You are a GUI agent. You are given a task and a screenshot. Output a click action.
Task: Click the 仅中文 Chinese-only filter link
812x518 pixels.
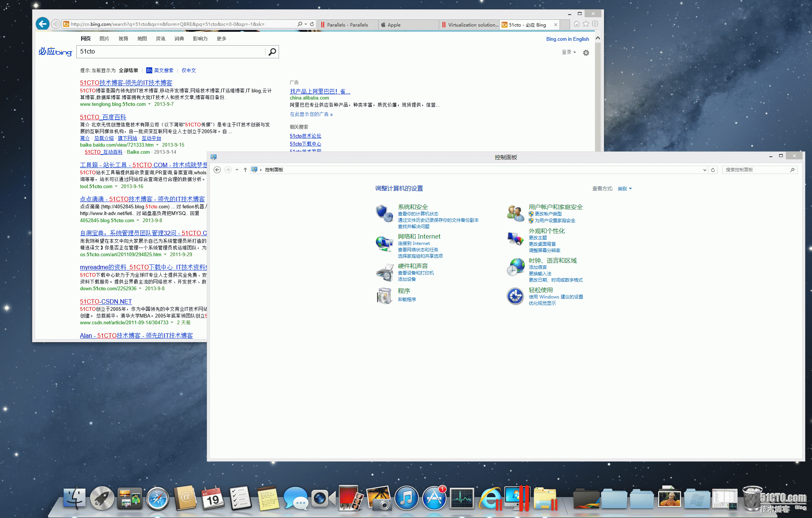189,70
